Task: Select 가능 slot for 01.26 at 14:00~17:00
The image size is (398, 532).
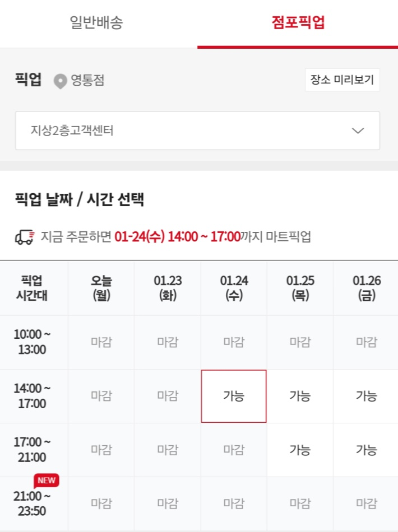Action: point(365,396)
